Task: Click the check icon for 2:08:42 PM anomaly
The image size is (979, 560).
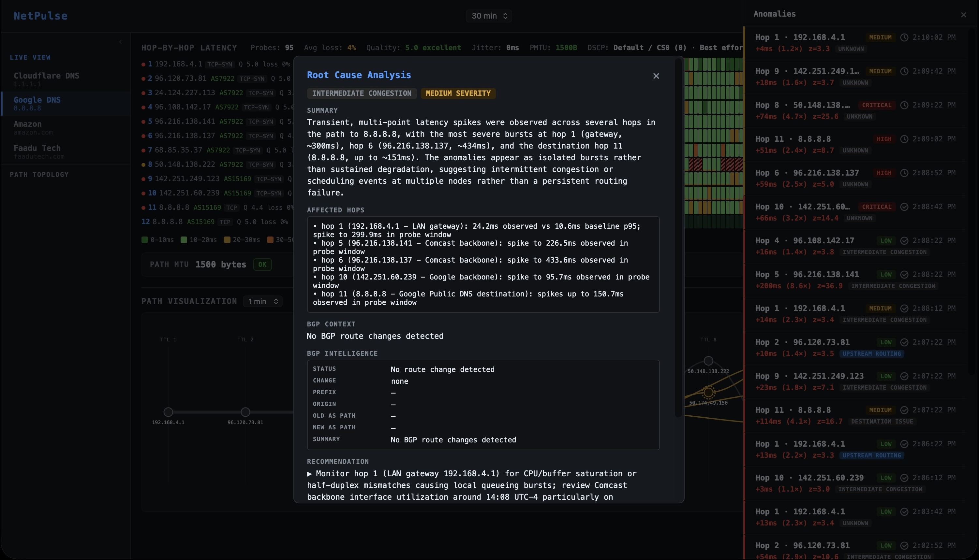Action: [904, 207]
